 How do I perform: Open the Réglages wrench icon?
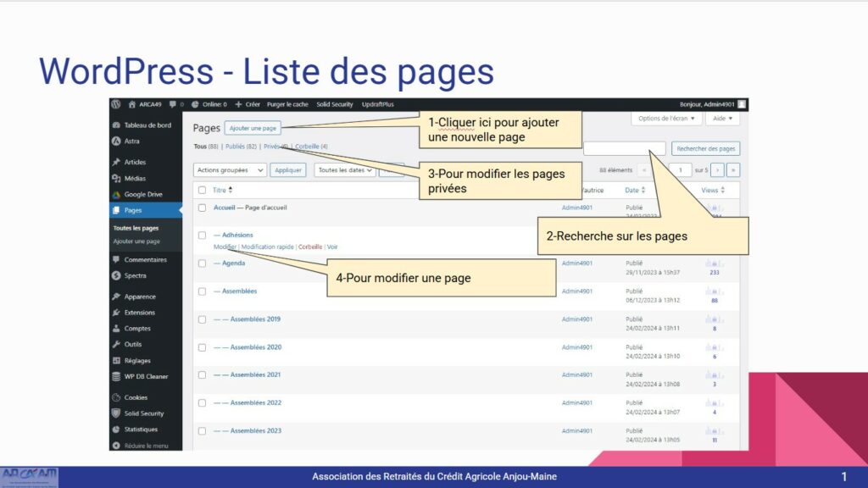116,360
